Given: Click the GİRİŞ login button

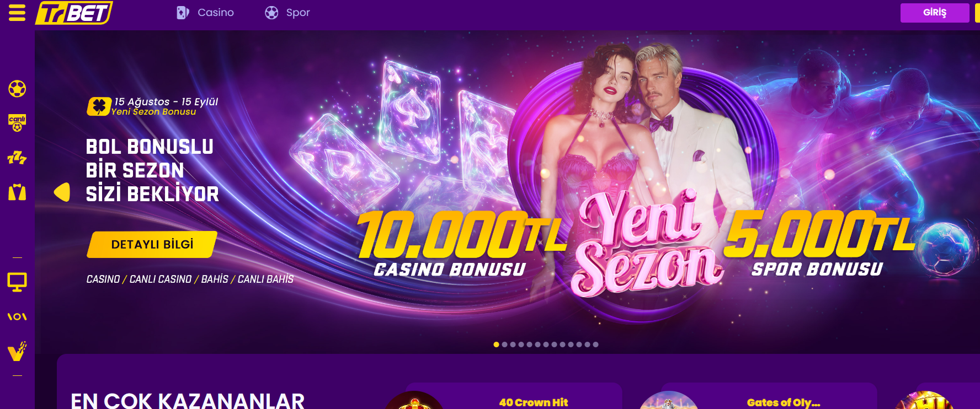Looking at the screenshot, I should [x=935, y=13].
